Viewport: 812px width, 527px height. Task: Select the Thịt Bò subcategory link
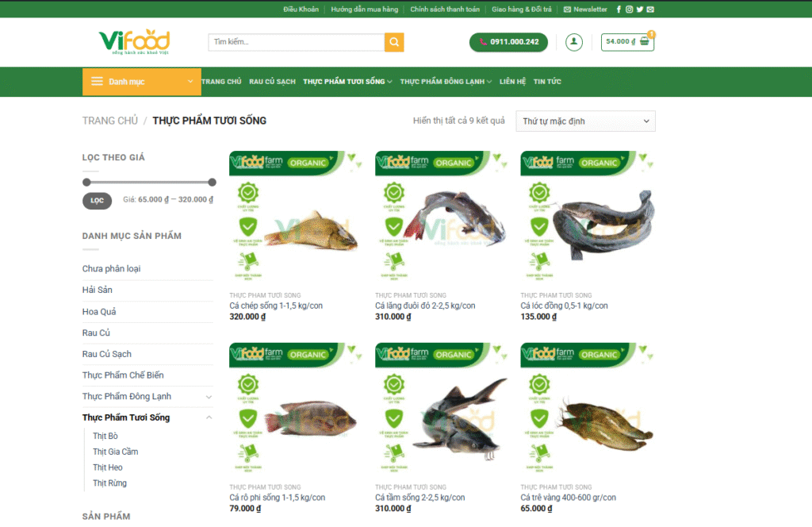click(105, 436)
